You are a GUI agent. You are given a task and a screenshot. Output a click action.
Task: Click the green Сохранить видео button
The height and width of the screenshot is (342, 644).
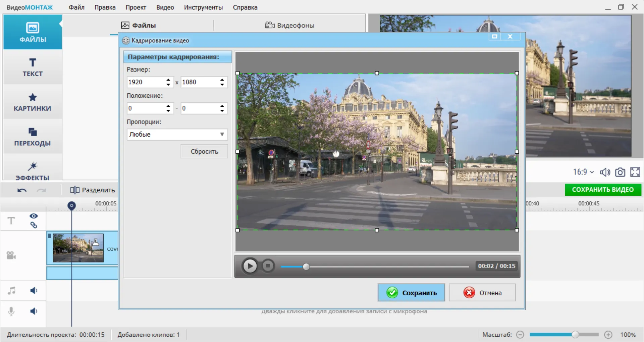pos(603,190)
